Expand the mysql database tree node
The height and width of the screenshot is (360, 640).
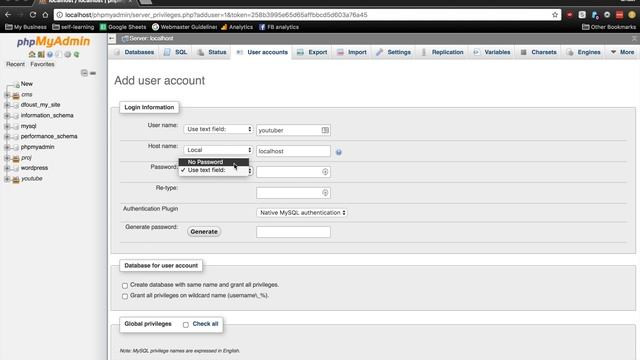coord(7,126)
